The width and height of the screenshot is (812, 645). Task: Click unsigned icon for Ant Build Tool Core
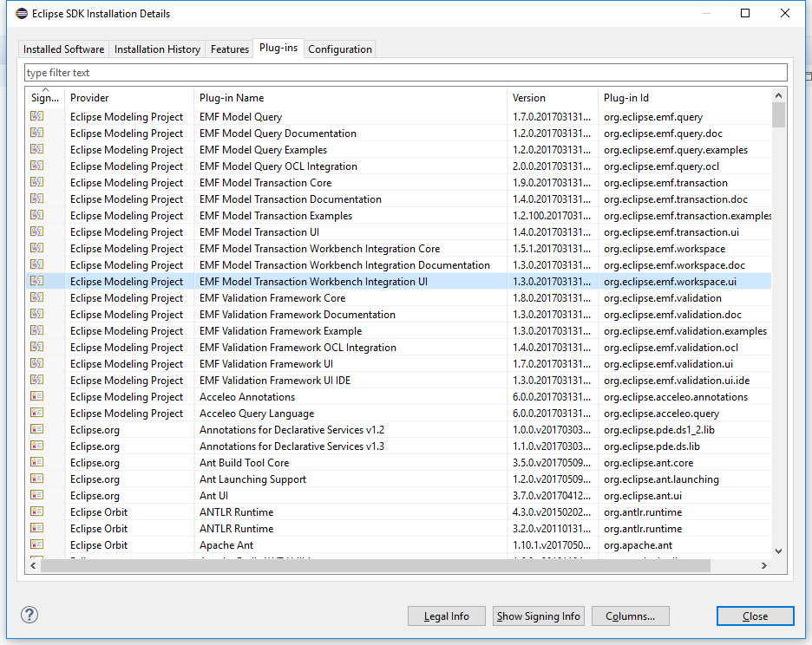click(x=36, y=463)
